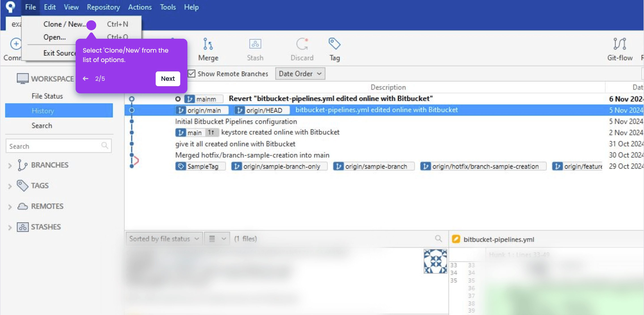Expand the STASHES section

pyautogui.click(x=10, y=227)
